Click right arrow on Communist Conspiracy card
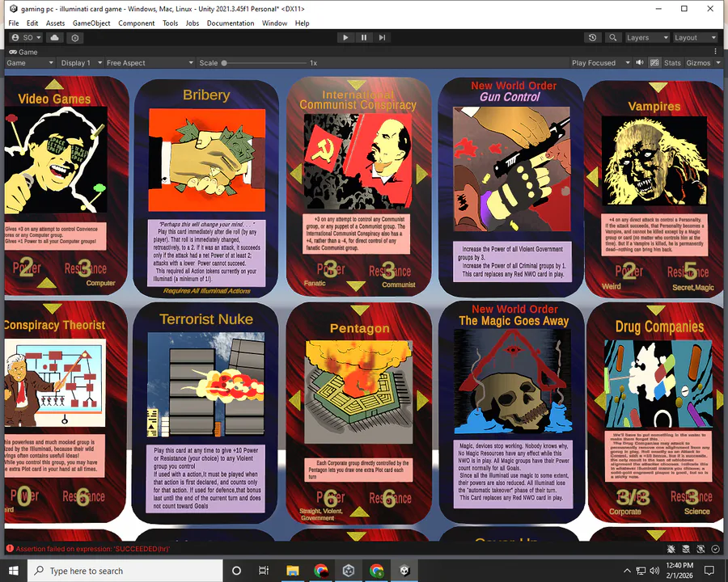 [x=421, y=174]
